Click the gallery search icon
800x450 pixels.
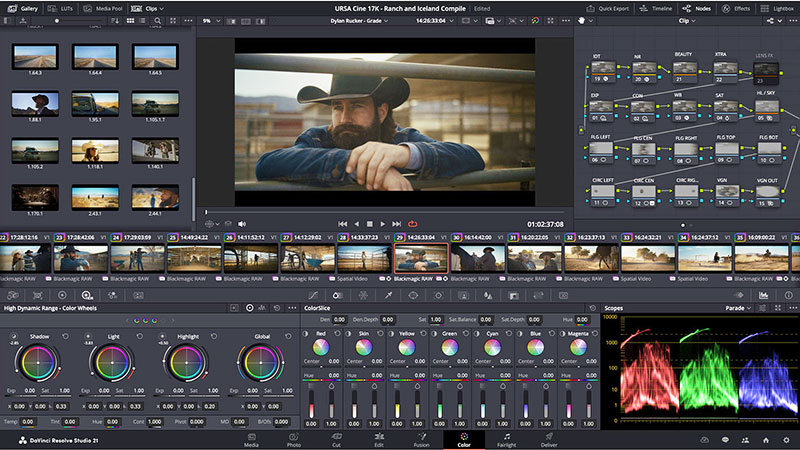pos(158,21)
